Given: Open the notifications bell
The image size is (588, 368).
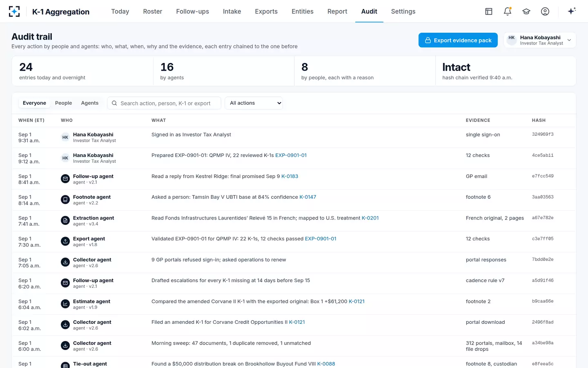Looking at the screenshot, I should [x=508, y=11].
